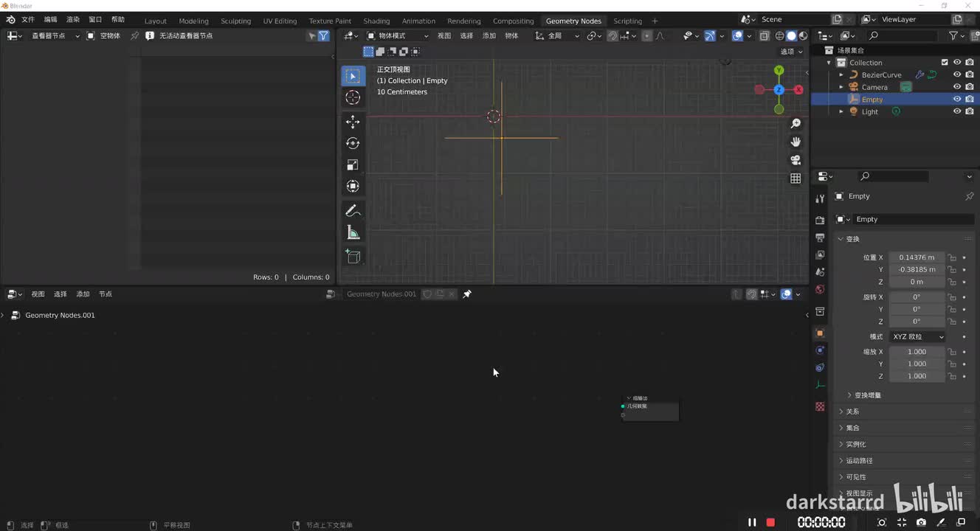Select the Transform tool
Image resolution: width=980 pixels, height=531 pixels.
coord(353,186)
